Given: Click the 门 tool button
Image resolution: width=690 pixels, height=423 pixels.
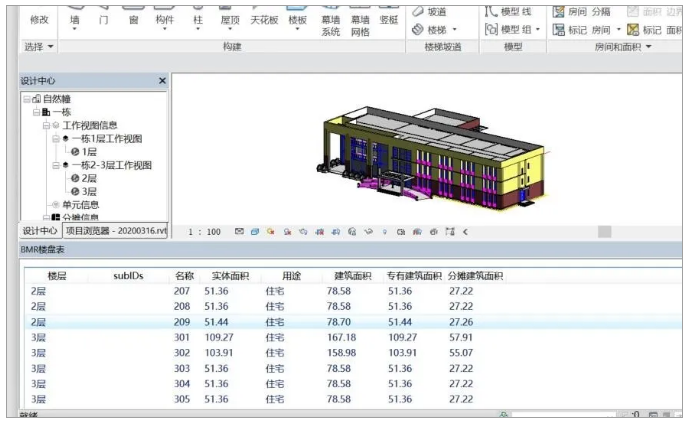Looking at the screenshot, I should click(x=103, y=19).
